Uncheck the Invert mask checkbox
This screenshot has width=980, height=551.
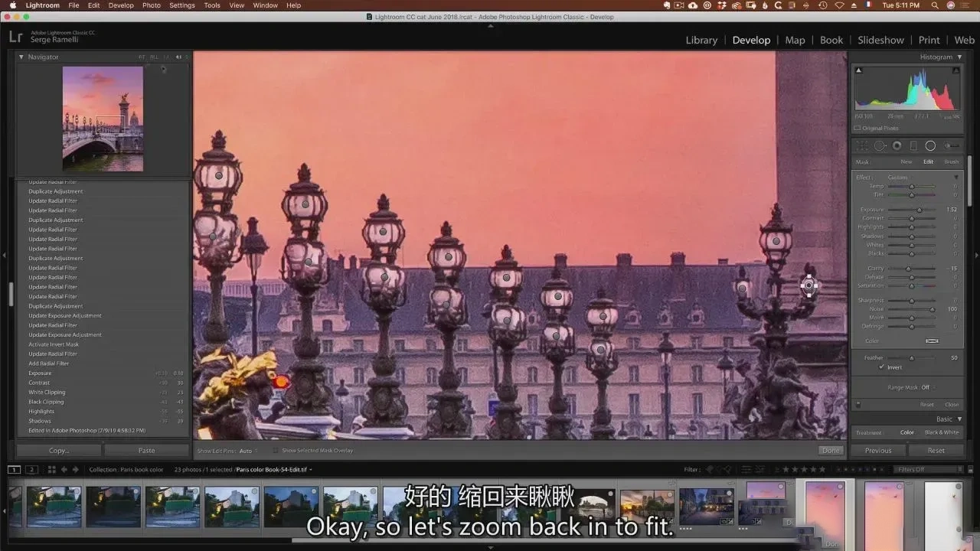click(882, 367)
